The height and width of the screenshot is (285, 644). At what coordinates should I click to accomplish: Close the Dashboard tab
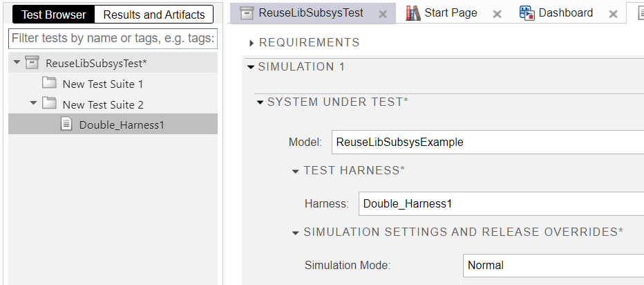pos(613,14)
